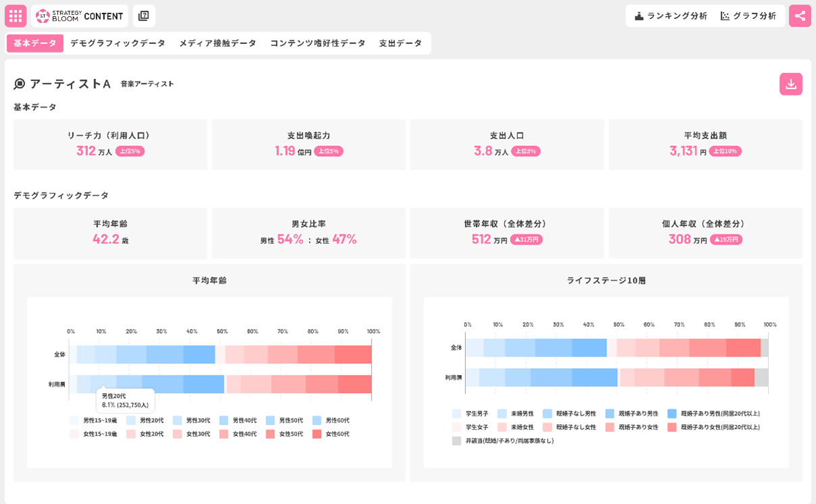The image size is (816, 504).
Task: Toggle 男性20代 legend swatch
Action: [131, 420]
